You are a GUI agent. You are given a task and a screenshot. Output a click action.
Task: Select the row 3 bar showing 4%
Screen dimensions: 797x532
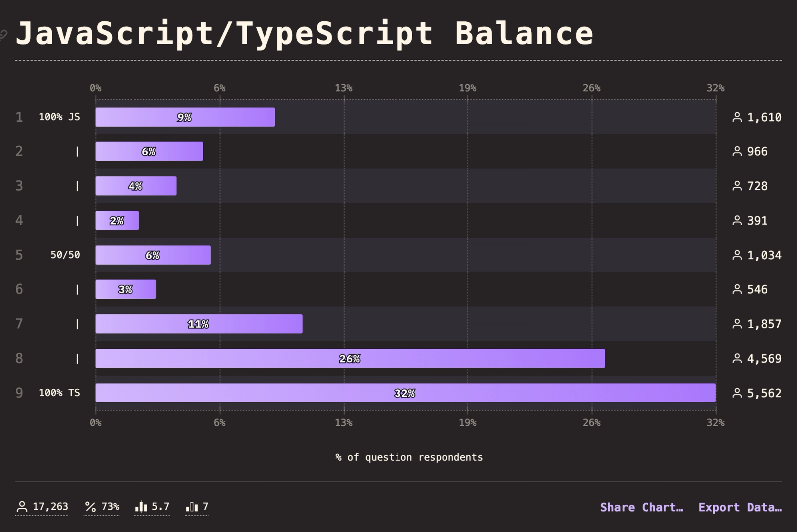pos(136,186)
